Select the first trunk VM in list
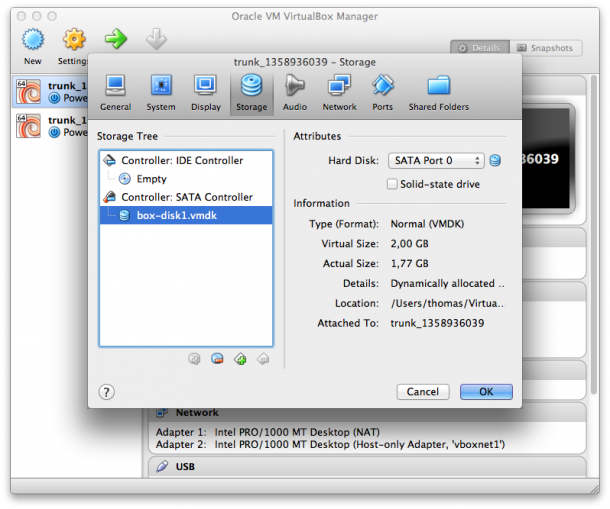The height and width of the screenshot is (509, 610). click(51, 92)
